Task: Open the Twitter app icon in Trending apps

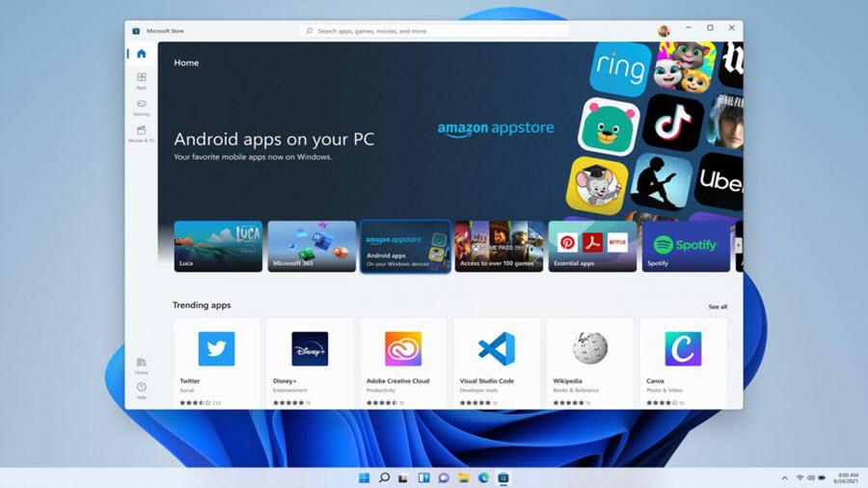Action: pos(216,348)
